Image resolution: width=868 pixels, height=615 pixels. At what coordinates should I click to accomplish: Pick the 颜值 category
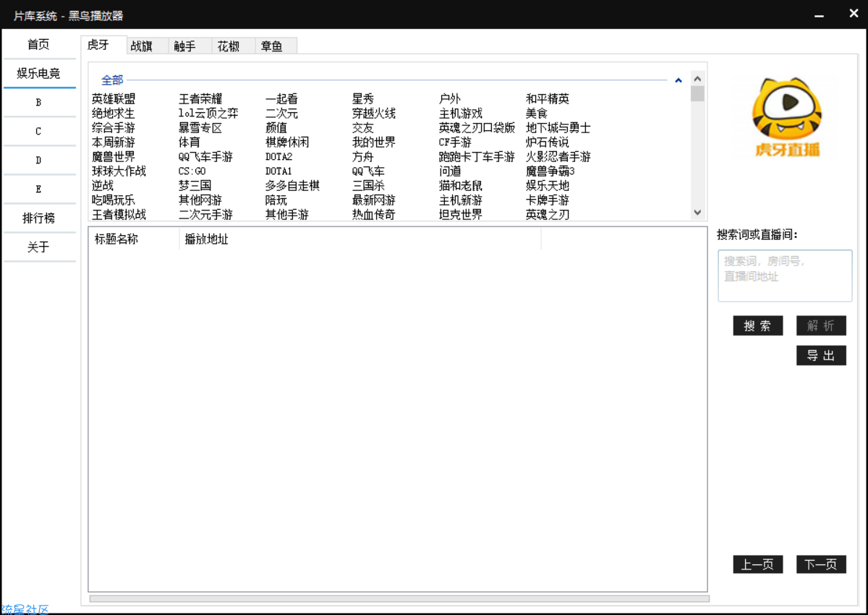pos(276,128)
